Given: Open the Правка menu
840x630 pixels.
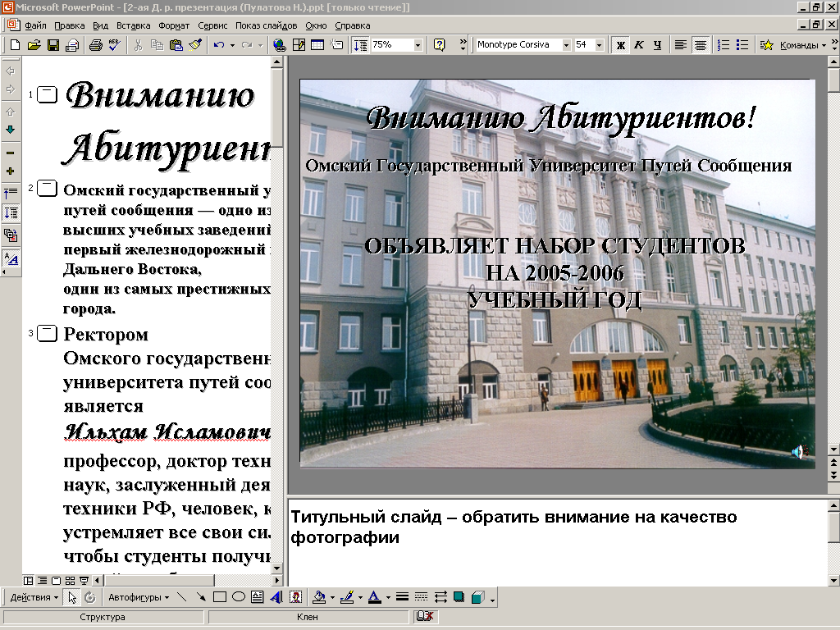Looking at the screenshot, I should 70,25.
